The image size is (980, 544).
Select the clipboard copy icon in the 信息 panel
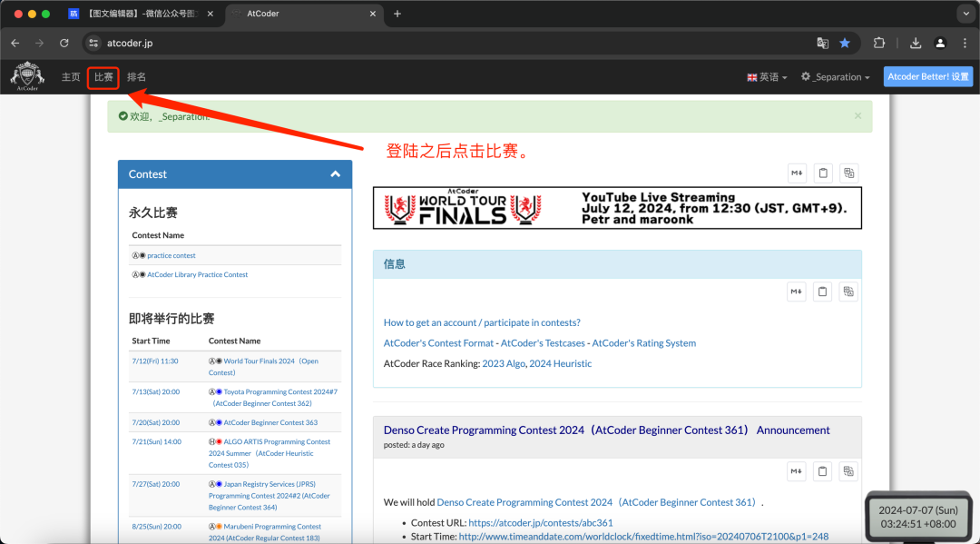pyautogui.click(x=822, y=291)
